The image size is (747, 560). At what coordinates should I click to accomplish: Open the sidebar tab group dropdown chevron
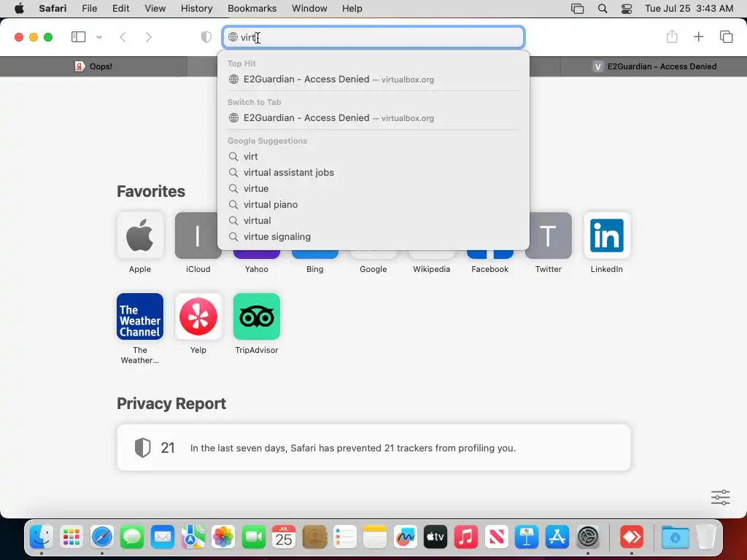pos(99,37)
